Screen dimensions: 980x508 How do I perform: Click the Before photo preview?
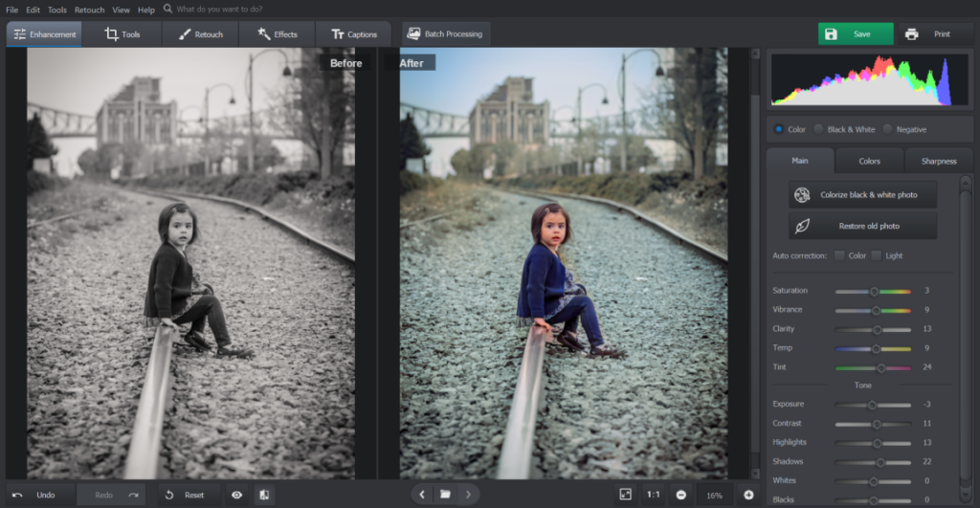pos(190,263)
